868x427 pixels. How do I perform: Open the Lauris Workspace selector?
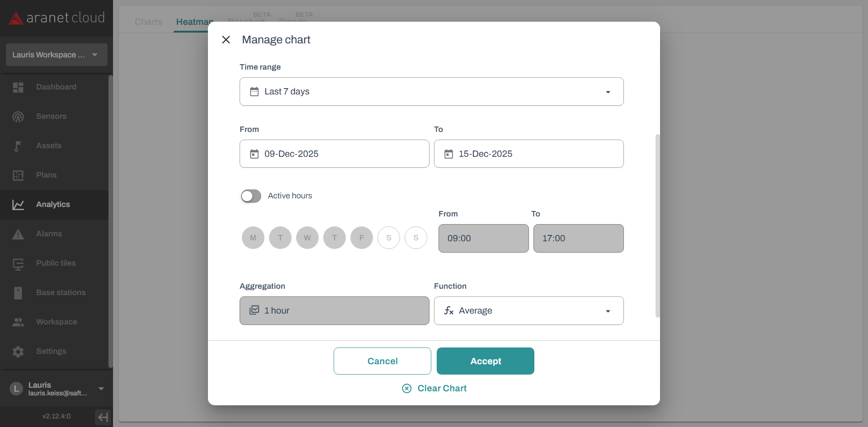pyautogui.click(x=57, y=55)
